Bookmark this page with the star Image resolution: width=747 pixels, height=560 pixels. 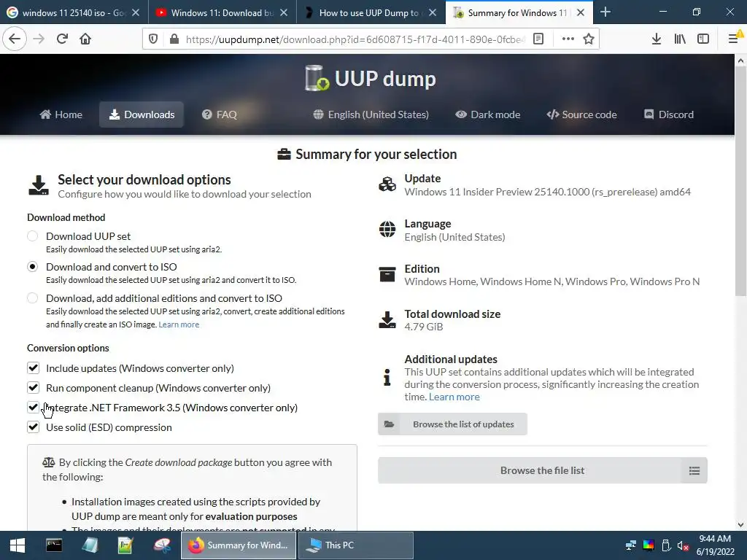[589, 39]
